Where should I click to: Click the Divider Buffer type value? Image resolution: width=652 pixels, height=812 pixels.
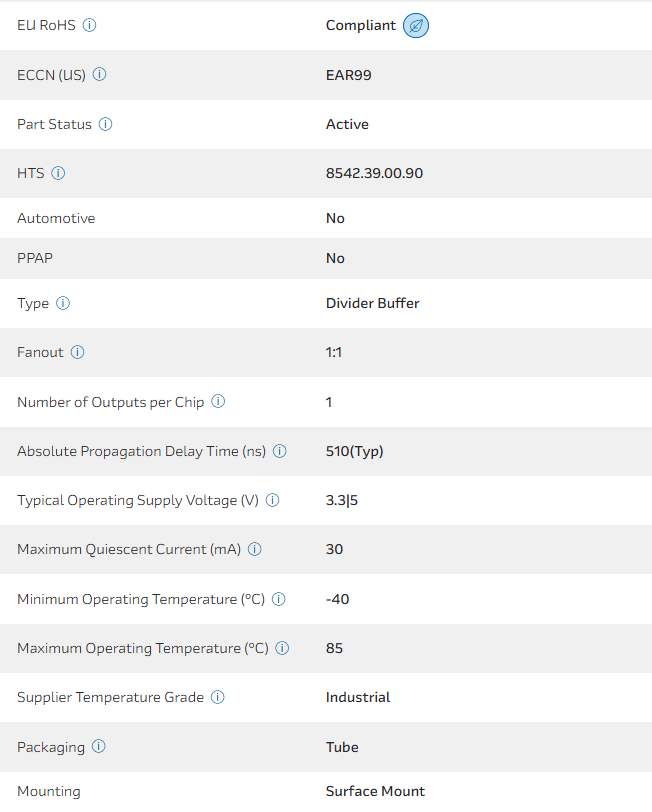click(x=372, y=303)
